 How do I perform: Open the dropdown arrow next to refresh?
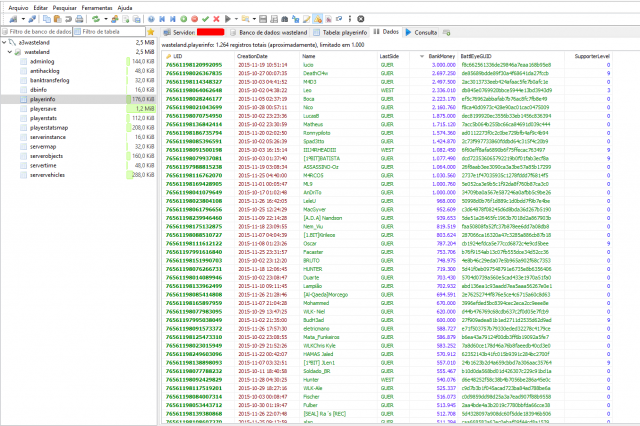click(x=106, y=19)
